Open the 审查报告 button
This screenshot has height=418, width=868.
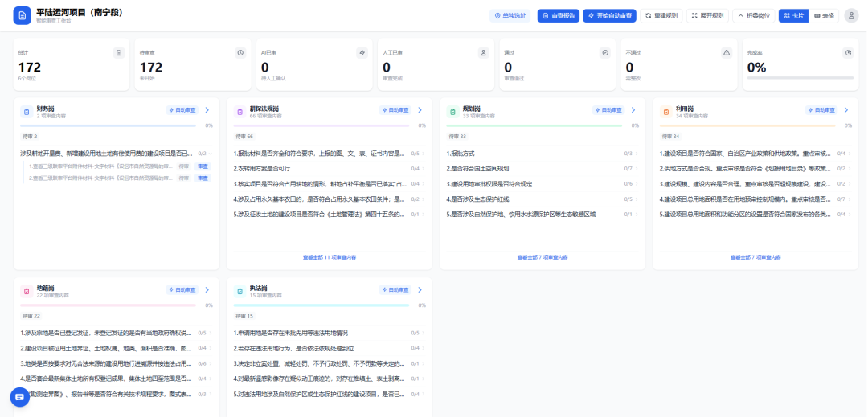559,15
